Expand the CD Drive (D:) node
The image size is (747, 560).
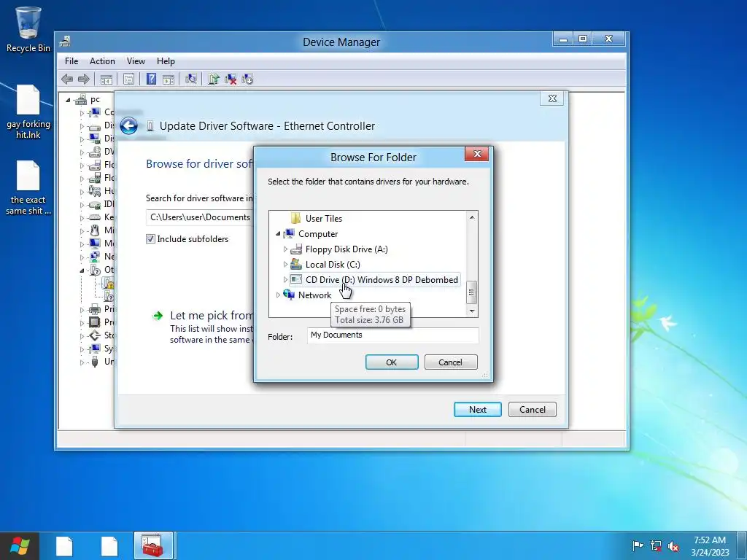pyautogui.click(x=285, y=279)
